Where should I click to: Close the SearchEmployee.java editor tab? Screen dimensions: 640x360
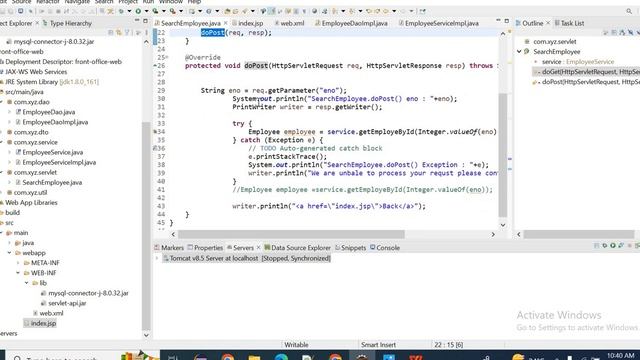coord(225,23)
